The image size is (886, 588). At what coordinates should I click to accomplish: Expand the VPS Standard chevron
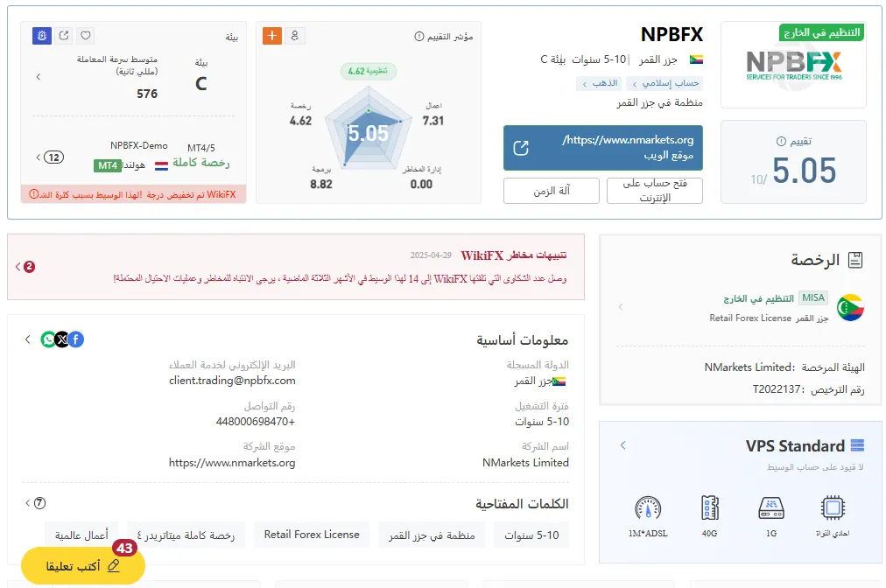(623, 445)
